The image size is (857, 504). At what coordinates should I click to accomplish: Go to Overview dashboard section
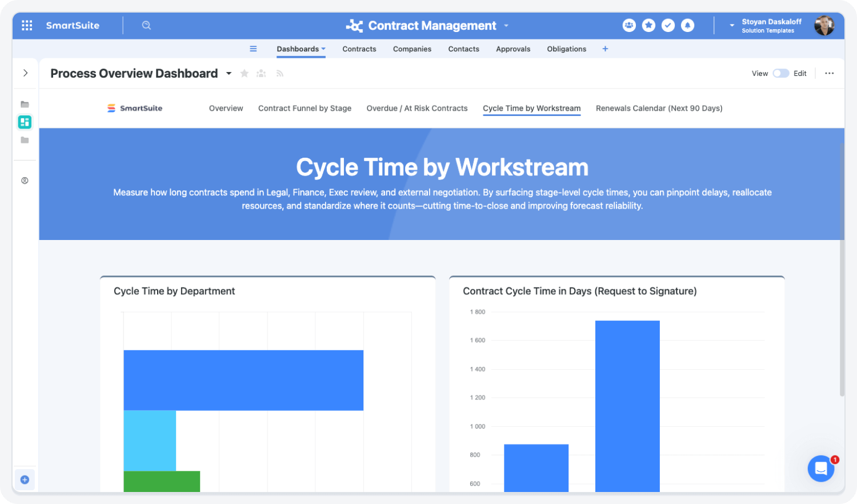point(226,108)
